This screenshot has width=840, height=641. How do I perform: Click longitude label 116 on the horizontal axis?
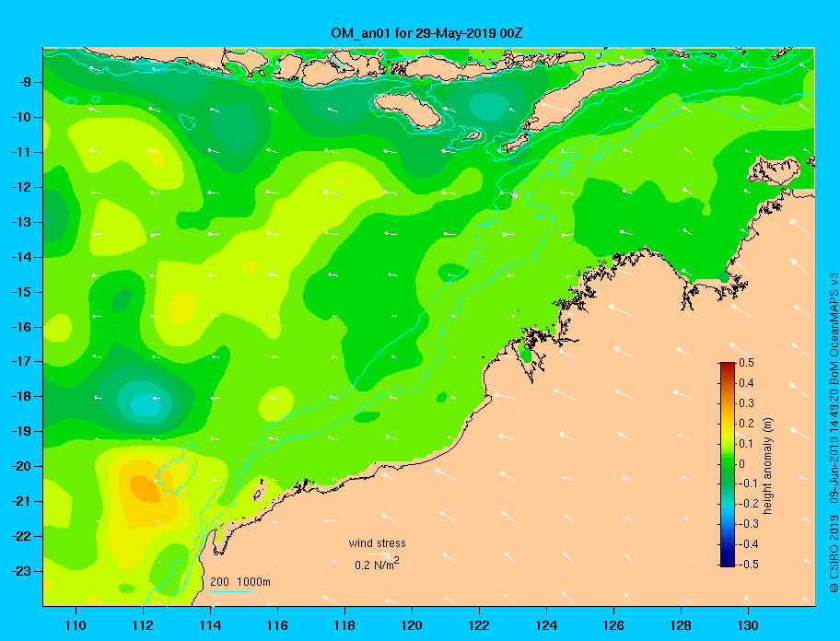[x=277, y=625]
